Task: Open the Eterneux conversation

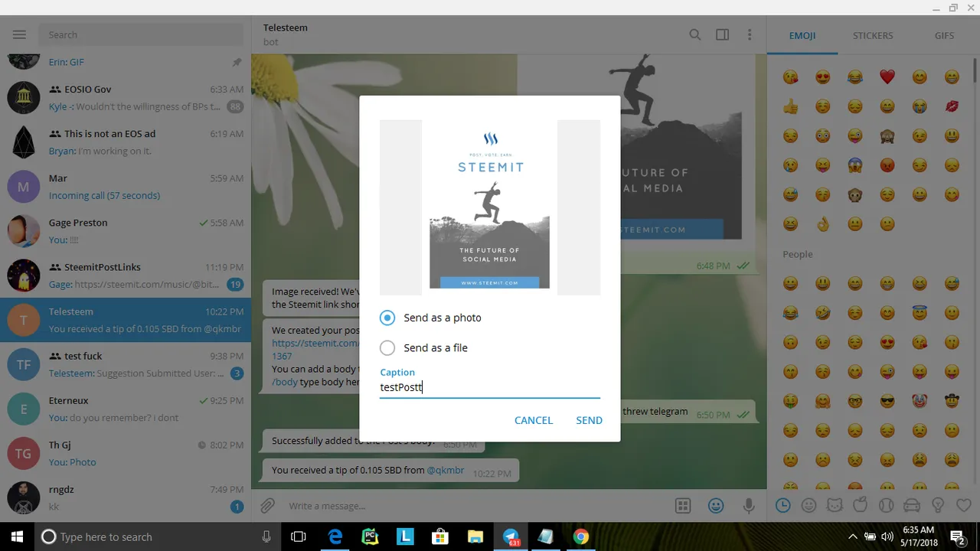Action: 126,409
